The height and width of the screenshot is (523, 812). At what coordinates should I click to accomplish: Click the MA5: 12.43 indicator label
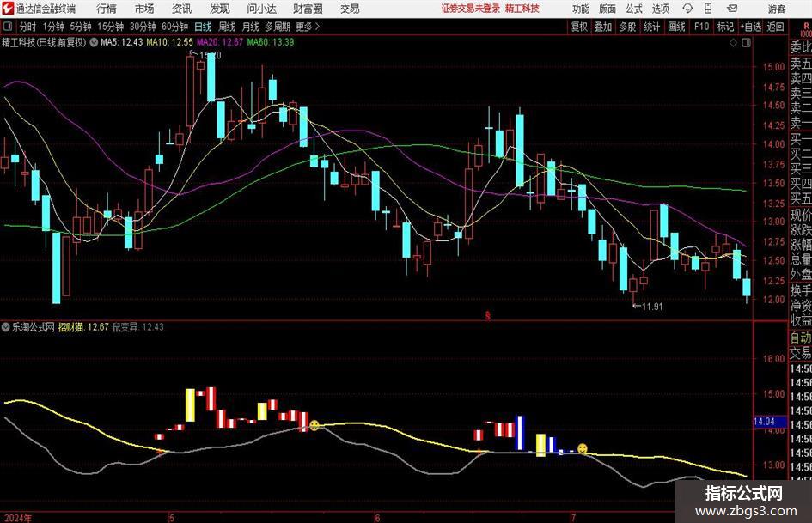pyautogui.click(x=122, y=42)
